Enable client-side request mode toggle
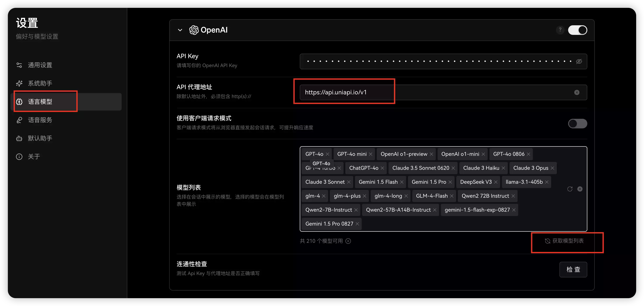Viewport: 644px width, 306px height. pos(577,124)
